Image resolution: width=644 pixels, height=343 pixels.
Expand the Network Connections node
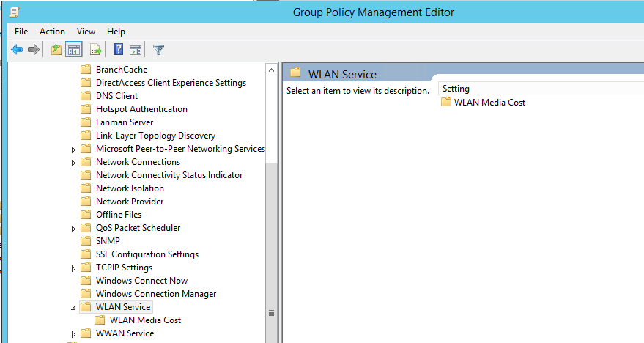click(x=73, y=163)
